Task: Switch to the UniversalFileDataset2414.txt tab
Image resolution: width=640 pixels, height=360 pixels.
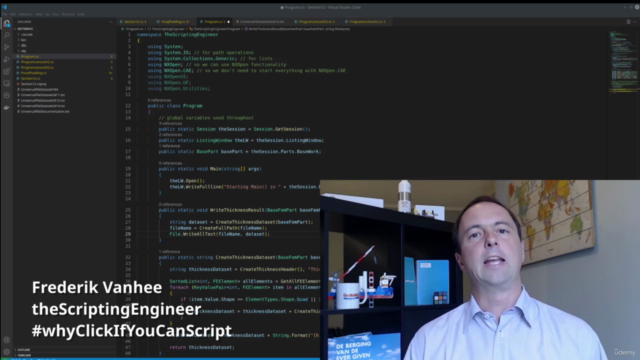Action: (261, 22)
